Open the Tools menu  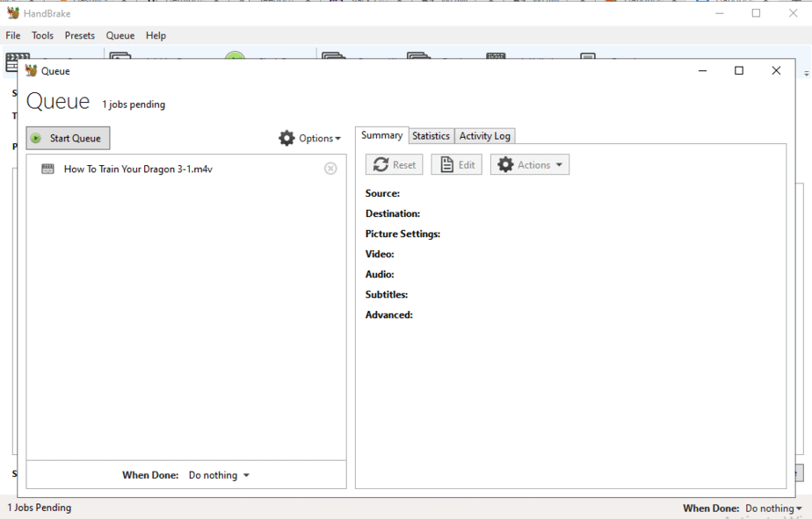point(42,36)
